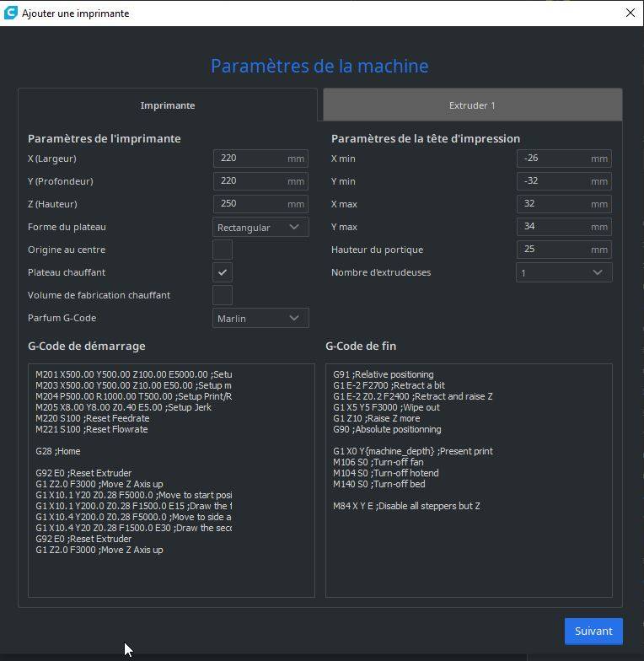Screen dimensions: 644x661
Task: Edit the Y (Profondeur) value field
Action: pyautogui.click(x=260, y=181)
